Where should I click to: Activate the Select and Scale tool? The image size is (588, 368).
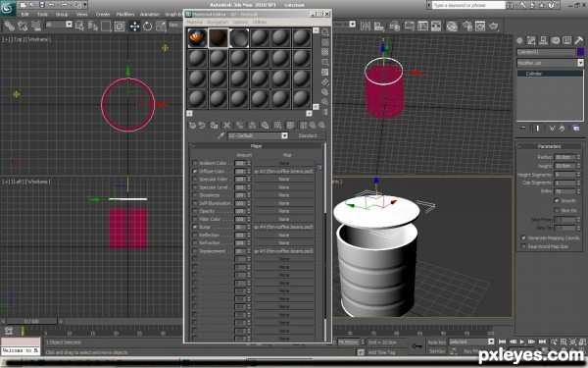pos(161,26)
